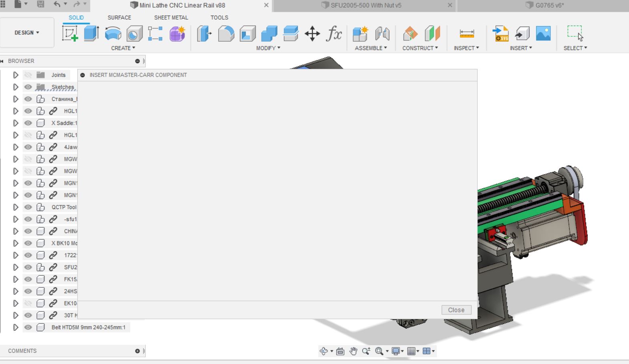Select the Split Body tool
629x364 pixels.
pyautogui.click(x=291, y=34)
